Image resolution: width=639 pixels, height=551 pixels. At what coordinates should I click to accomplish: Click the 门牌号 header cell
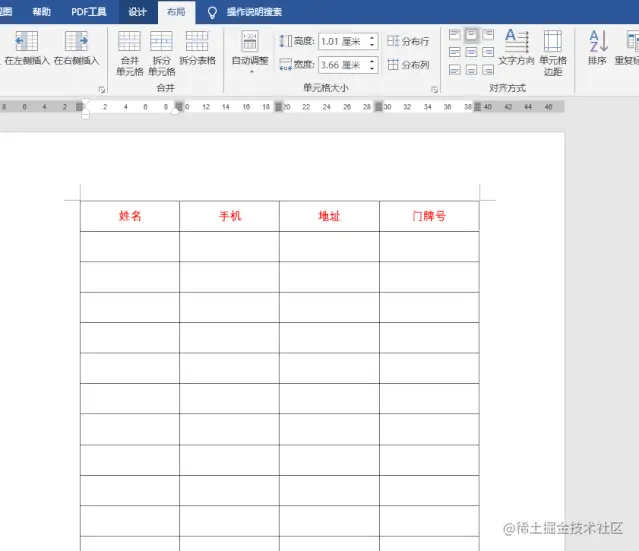click(429, 216)
